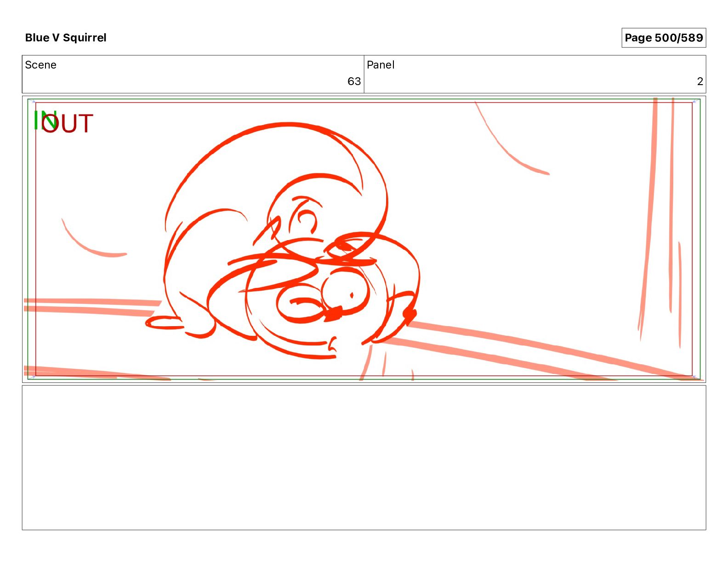Click the 'Blue V Squirrel' title text

click(x=66, y=38)
